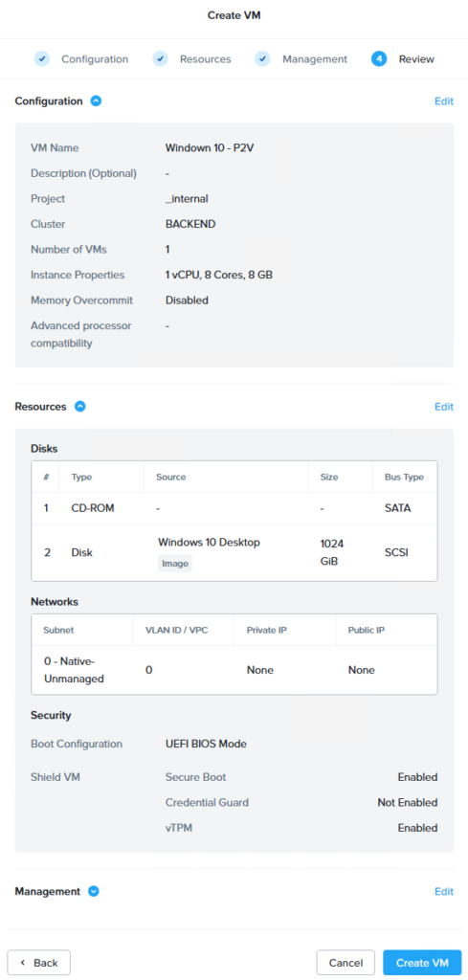Click the Back button
Image resolution: width=468 pixels, height=980 pixels.
pos(38,963)
